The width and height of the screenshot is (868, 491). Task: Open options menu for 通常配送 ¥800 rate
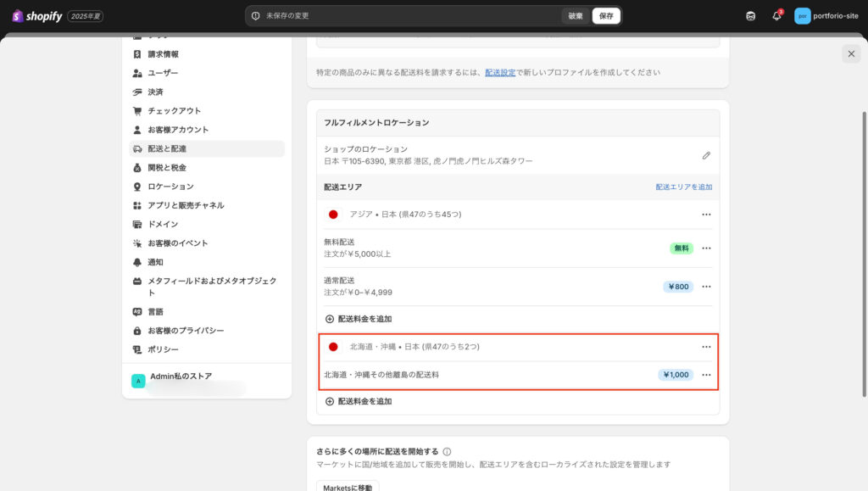[x=706, y=287]
